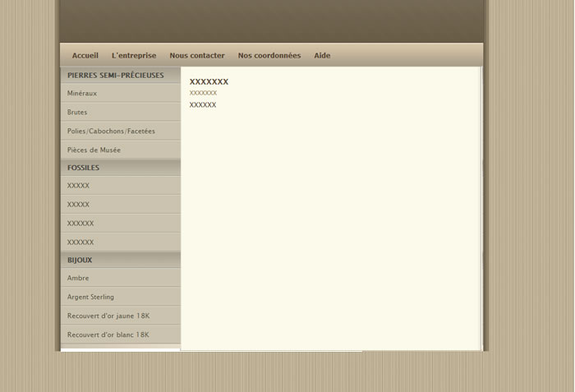Select the FOSSILES section header
Viewport: 575px width, 392px height.
click(121, 168)
